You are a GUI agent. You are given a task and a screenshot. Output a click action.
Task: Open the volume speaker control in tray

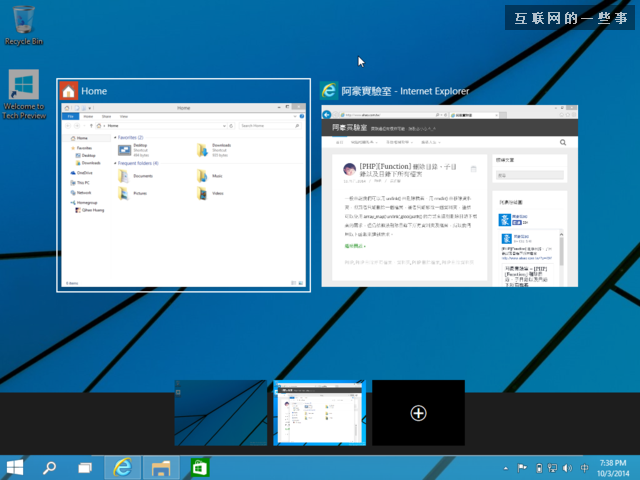click(x=567, y=467)
